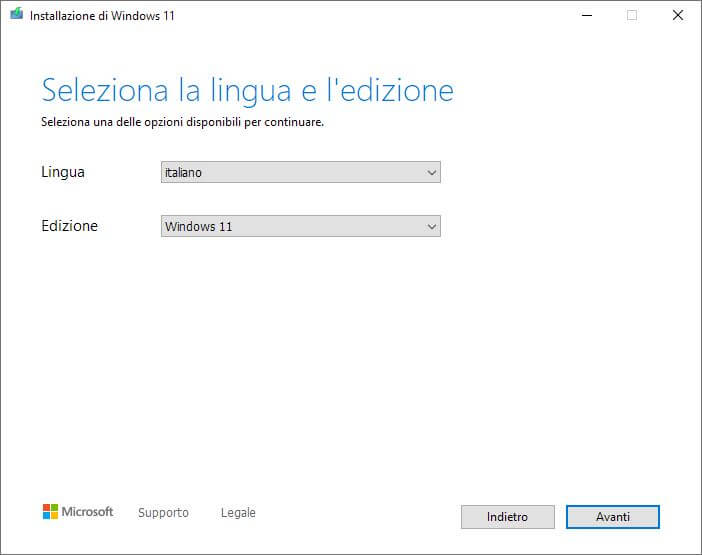Click the 'Installazione di Windows 11' window title
The width and height of the screenshot is (702, 555).
point(102,16)
